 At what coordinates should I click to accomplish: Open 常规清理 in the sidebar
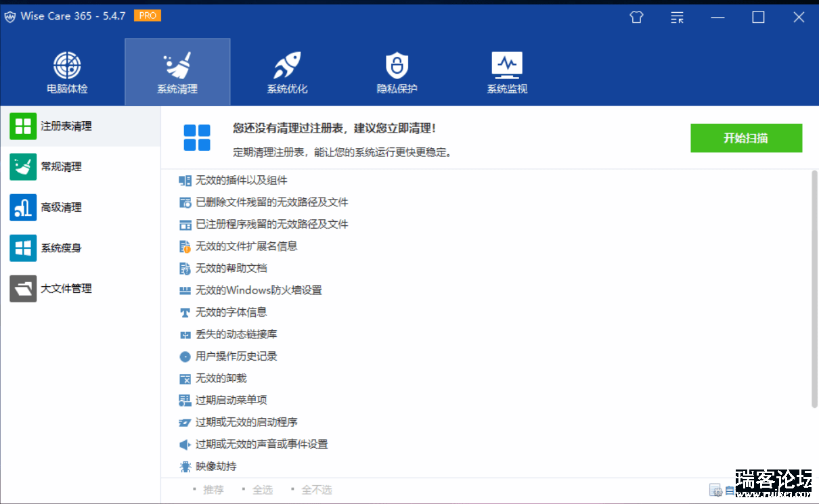pyautogui.click(x=80, y=166)
